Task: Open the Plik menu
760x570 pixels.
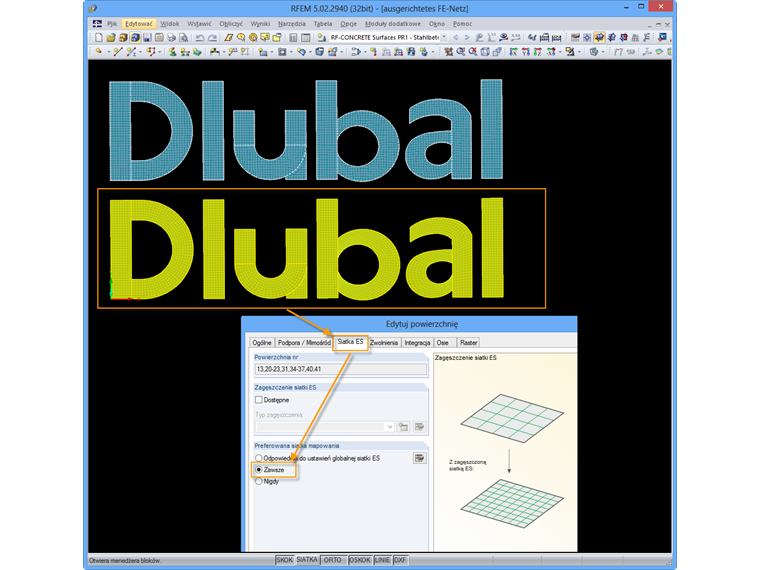Action: pyautogui.click(x=112, y=23)
